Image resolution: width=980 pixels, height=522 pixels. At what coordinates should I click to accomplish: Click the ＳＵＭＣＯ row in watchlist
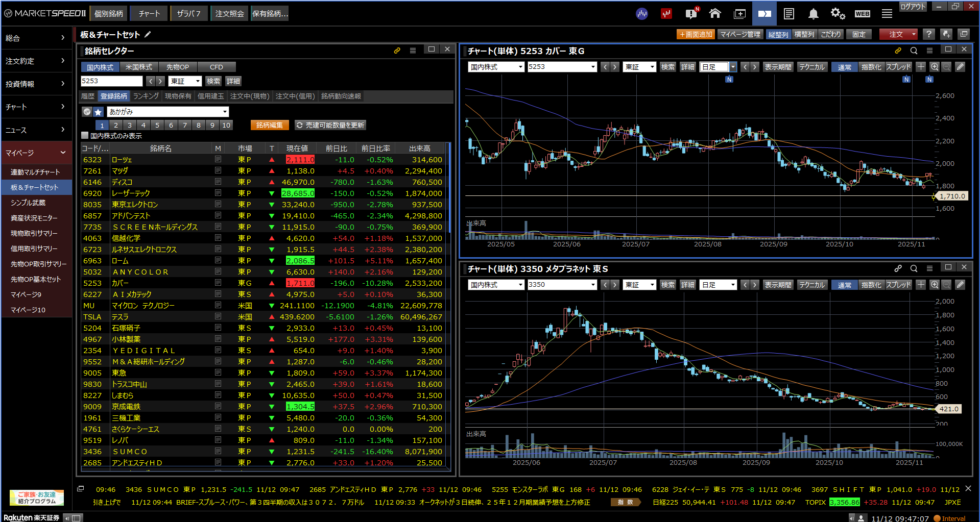tap(263, 452)
